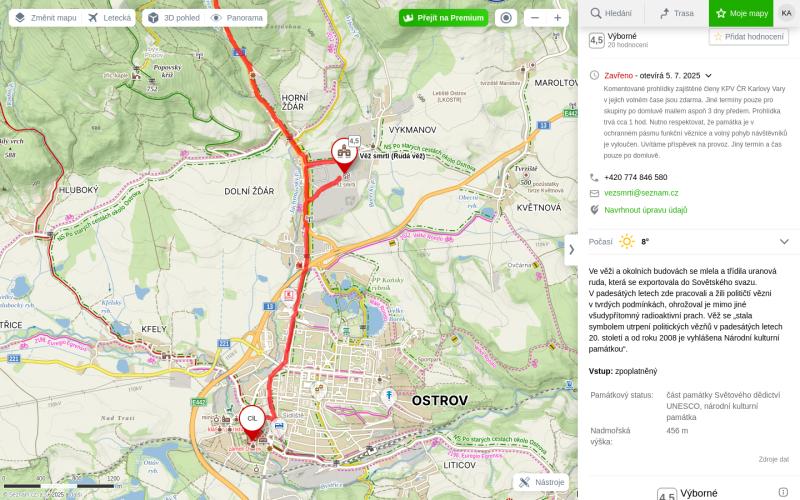Open the vezsmrti@seznam.cz email link
The image size is (800, 500).
[x=641, y=193]
